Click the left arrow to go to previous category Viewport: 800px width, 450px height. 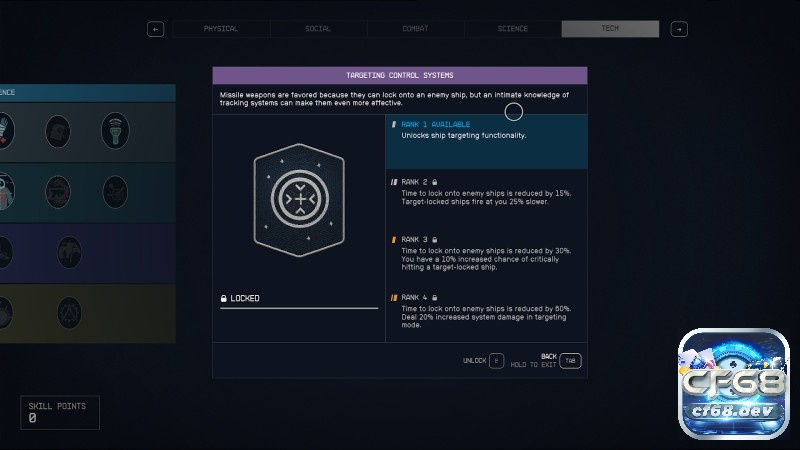point(156,29)
